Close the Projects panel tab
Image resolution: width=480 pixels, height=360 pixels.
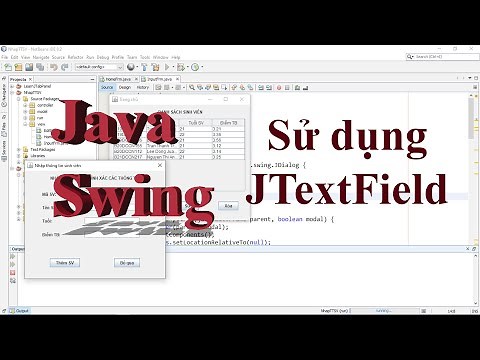point(30,79)
